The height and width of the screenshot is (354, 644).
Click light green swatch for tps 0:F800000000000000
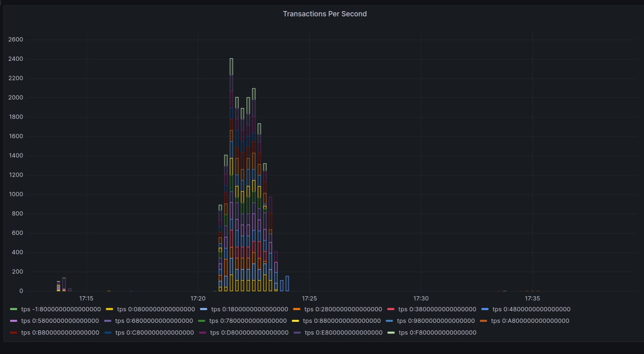coord(391,333)
